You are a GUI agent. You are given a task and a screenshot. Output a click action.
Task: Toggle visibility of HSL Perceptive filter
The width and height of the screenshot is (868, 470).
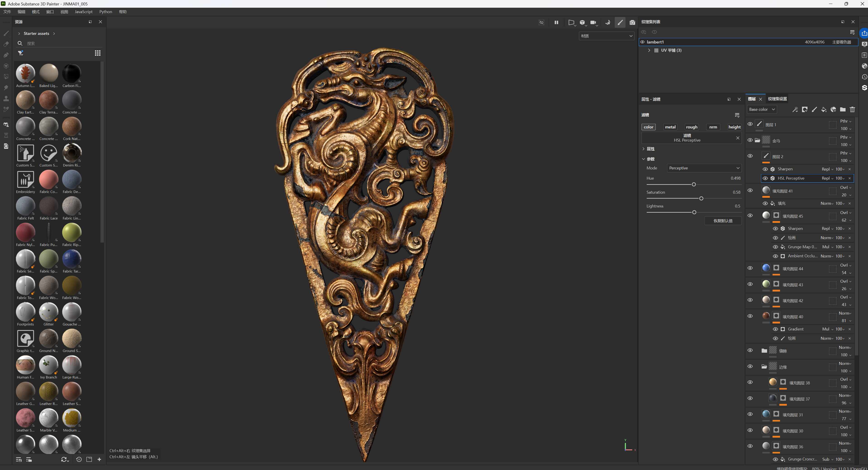[765, 178]
